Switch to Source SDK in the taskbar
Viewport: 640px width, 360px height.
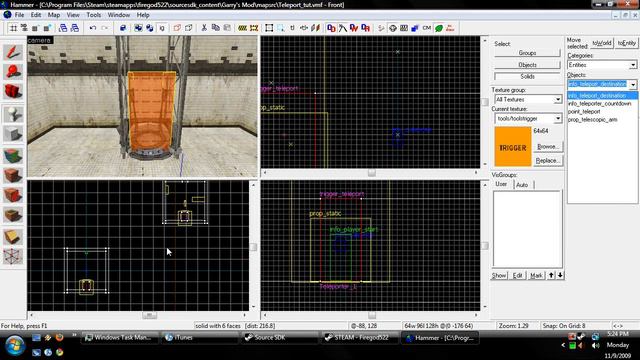[278, 338]
